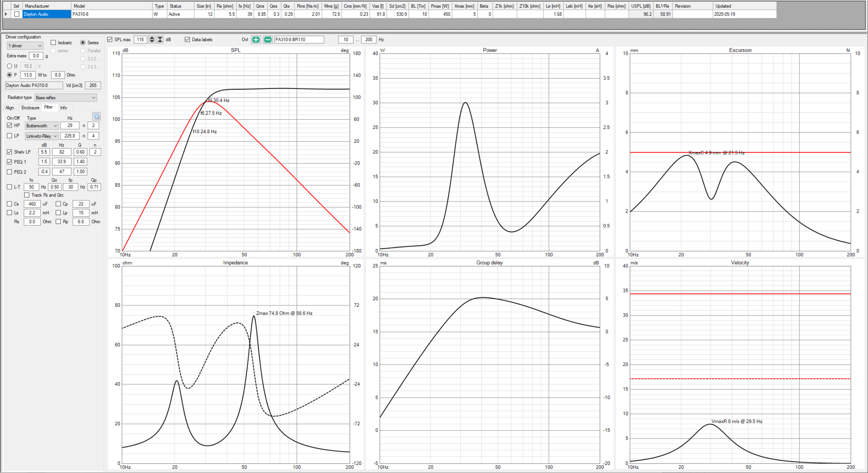Check Track Fb and Qtc
The height and width of the screenshot is (473, 868).
(x=27, y=195)
